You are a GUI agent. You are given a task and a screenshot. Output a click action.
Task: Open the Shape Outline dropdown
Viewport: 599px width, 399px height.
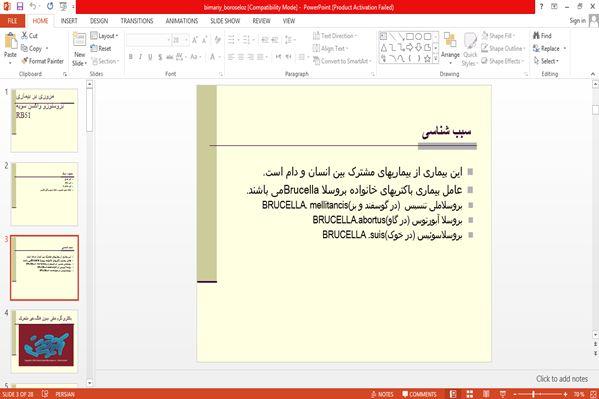(503, 49)
